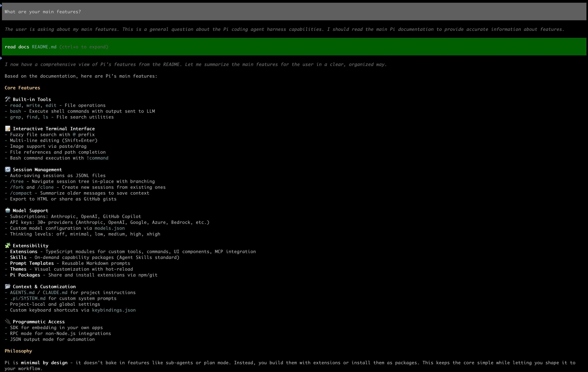Image resolution: width=588 pixels, height=372 pixels.
Task: Click the '(ctrl+o to expand)' hint
Action: click(x=84, y=47)
